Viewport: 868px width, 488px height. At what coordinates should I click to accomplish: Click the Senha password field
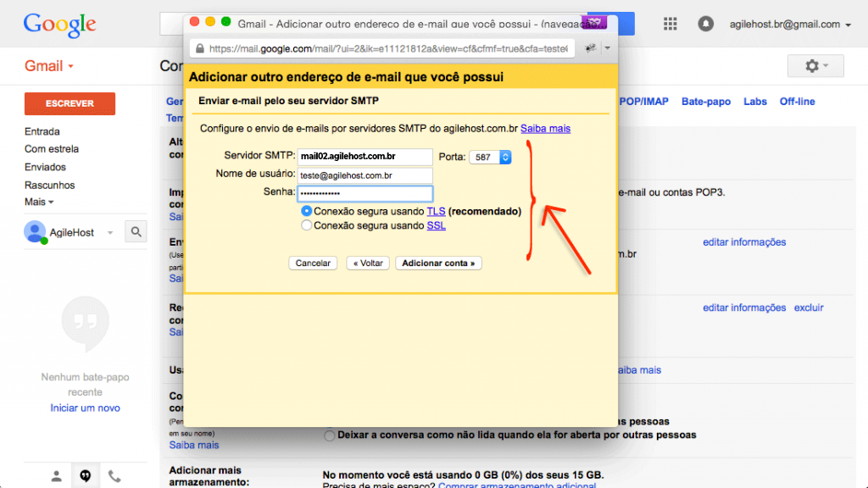364,194
